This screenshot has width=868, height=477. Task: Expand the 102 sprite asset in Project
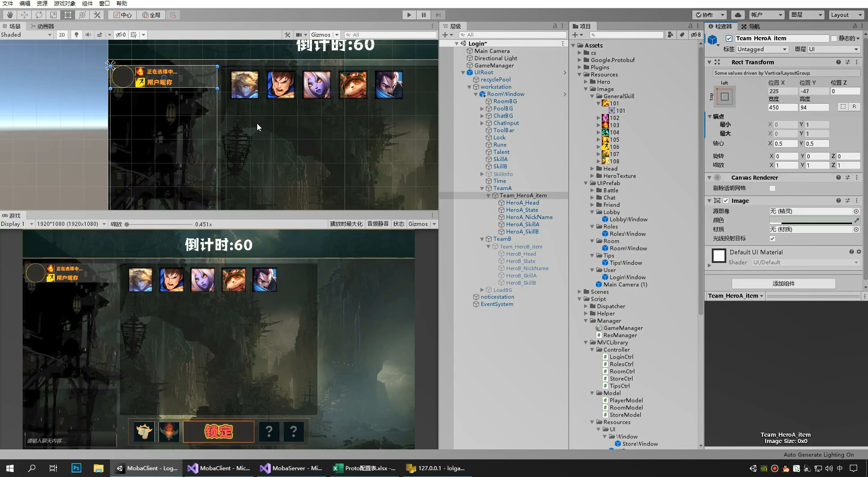point(599,118)
